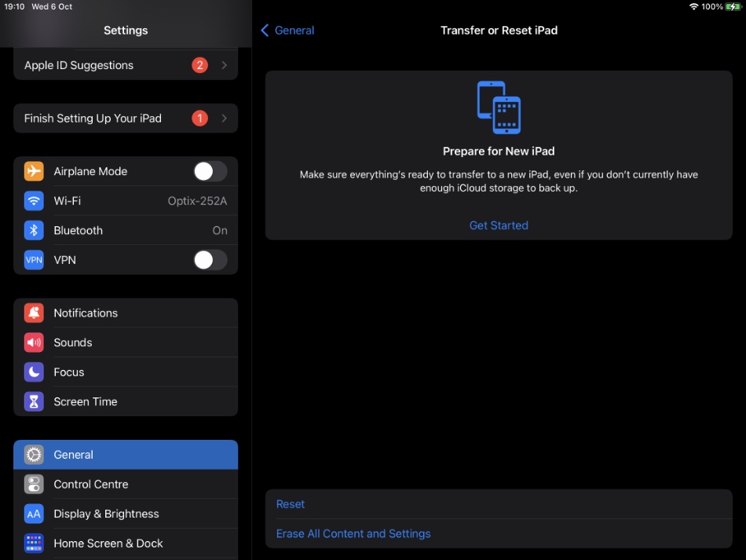Tap the Transfer or Reset iPad title
This screenshot has width=746, height=560.
[499, 31]
